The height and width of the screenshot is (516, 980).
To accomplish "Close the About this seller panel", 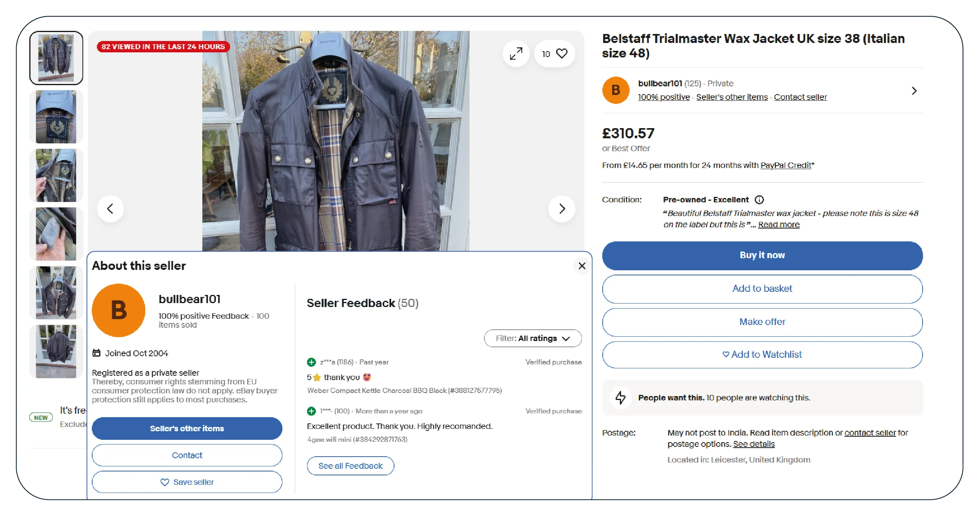I will pyautogui.click(x=582, y=266).
